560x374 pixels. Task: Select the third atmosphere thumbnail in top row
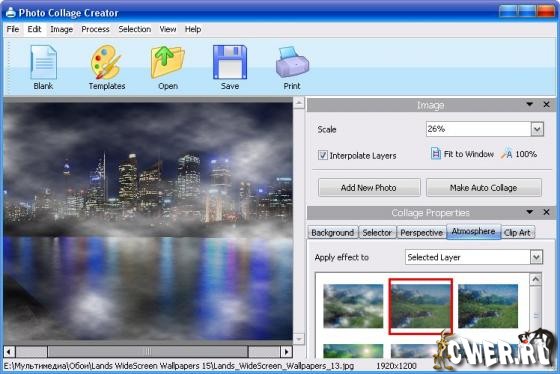pos(488,306)
